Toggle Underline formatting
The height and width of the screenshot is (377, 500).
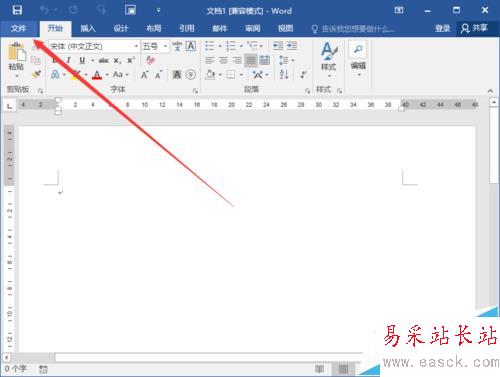[82, 60]
